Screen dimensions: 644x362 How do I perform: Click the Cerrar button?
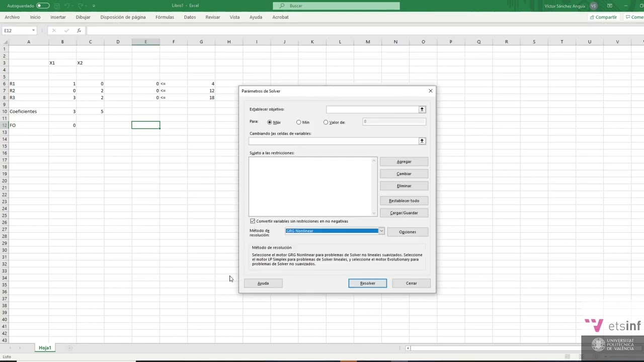coord(412,283)
